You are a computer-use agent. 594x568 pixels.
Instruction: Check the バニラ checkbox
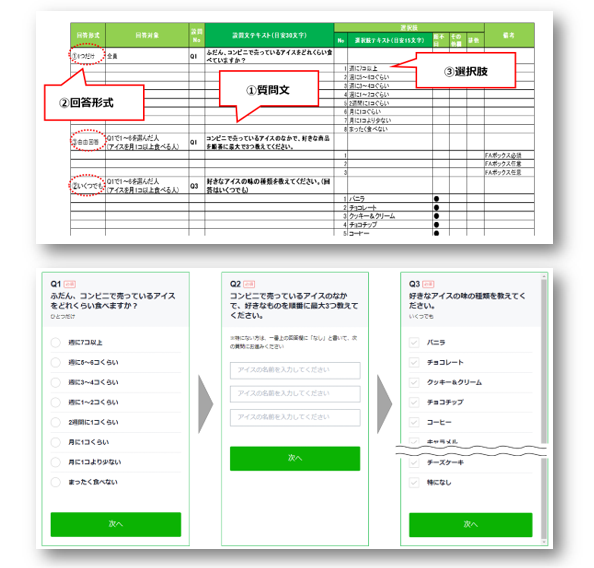pyautogui.click(x=414, y=343)
